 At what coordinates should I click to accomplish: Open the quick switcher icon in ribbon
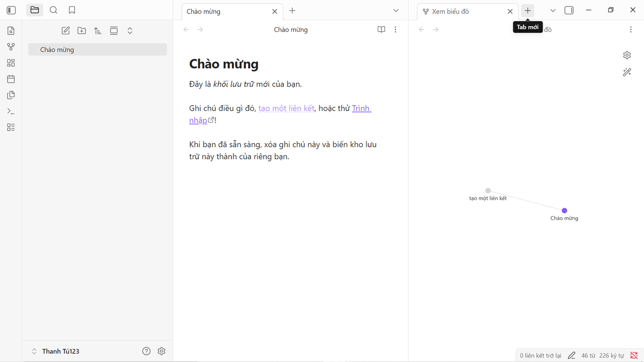coord(11,31)
